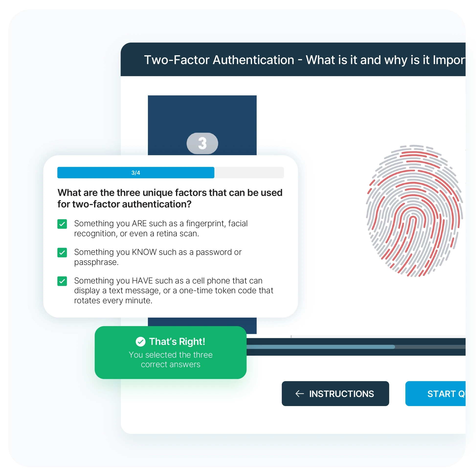This screenshot has height=476, width=476.
Task: Select the answer text about fingerprint and retina scan
Action: click(161, 228)
